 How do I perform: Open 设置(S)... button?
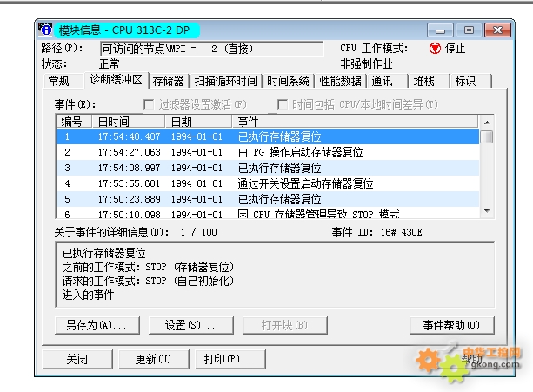tap(191, 325)
